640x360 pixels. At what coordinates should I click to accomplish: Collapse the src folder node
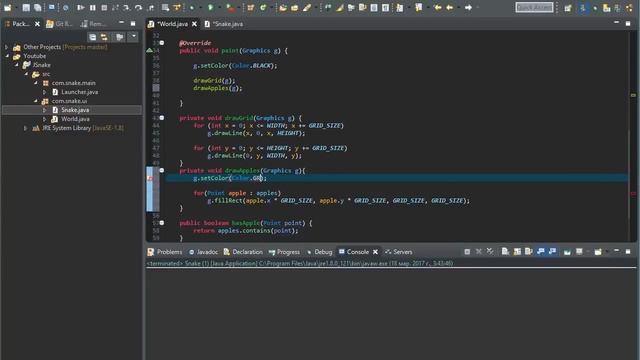coord(26,74)
